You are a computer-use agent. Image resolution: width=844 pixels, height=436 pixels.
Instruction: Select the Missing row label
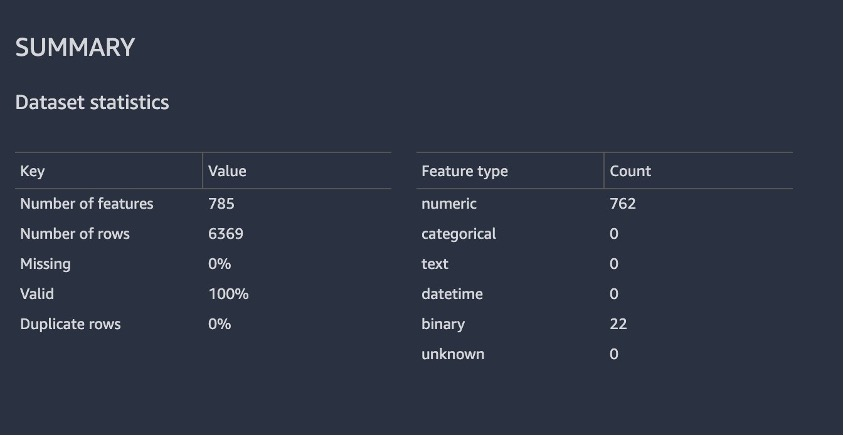click(x=45, y=264)
